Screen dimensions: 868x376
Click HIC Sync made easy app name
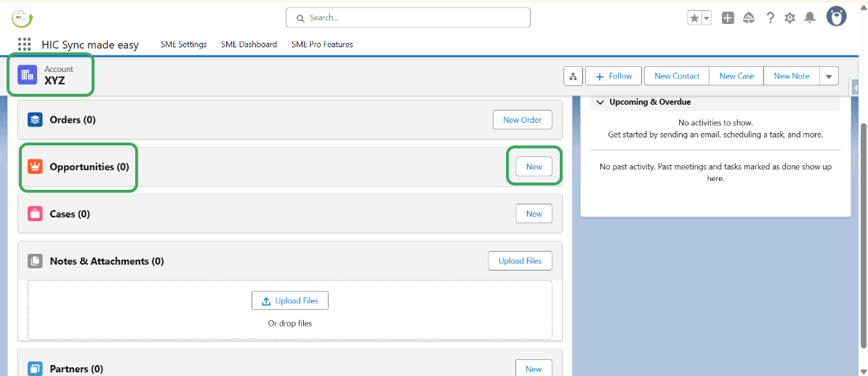tap(90, 45)
